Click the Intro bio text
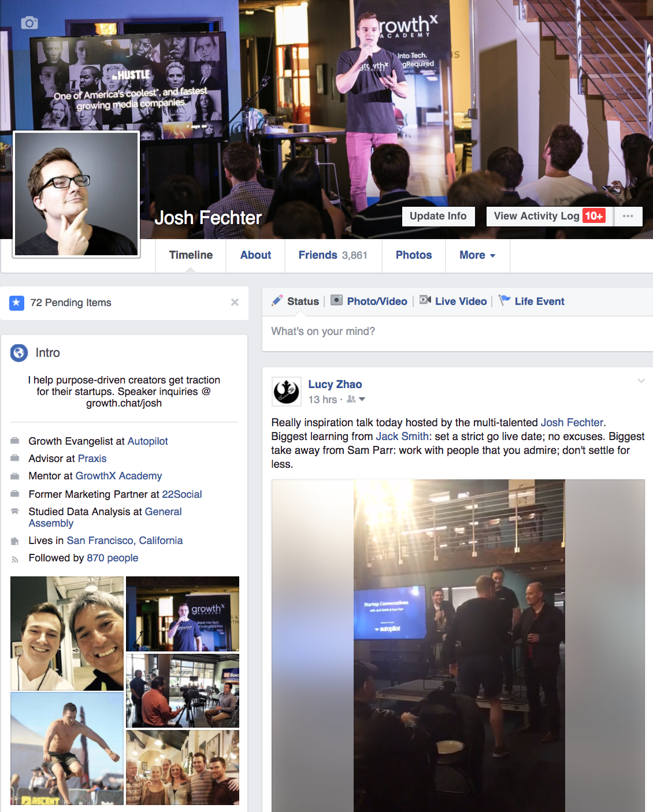Image resolution: width=653 pixels, height=812 pixels. [x=124, y=392]
